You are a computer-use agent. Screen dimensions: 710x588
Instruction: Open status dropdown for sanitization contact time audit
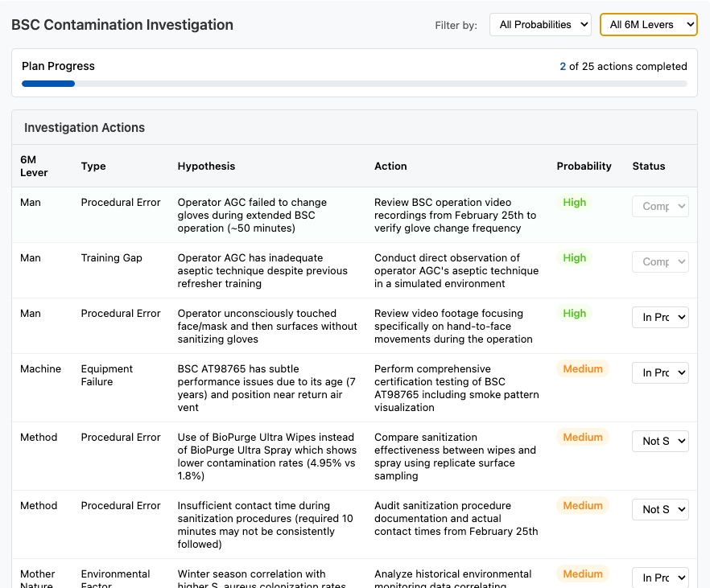point(660,510)
